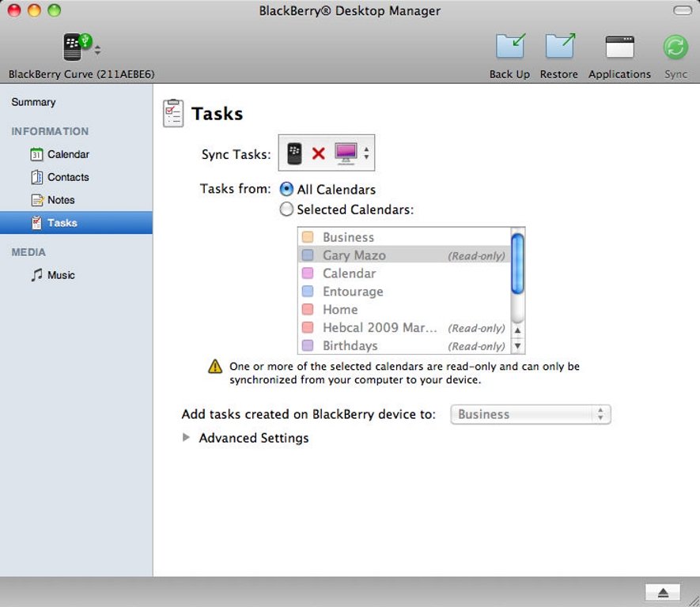This screenshot has height=607, width=700.
Task: Click the Back Up label
Action: coord(510,74)
